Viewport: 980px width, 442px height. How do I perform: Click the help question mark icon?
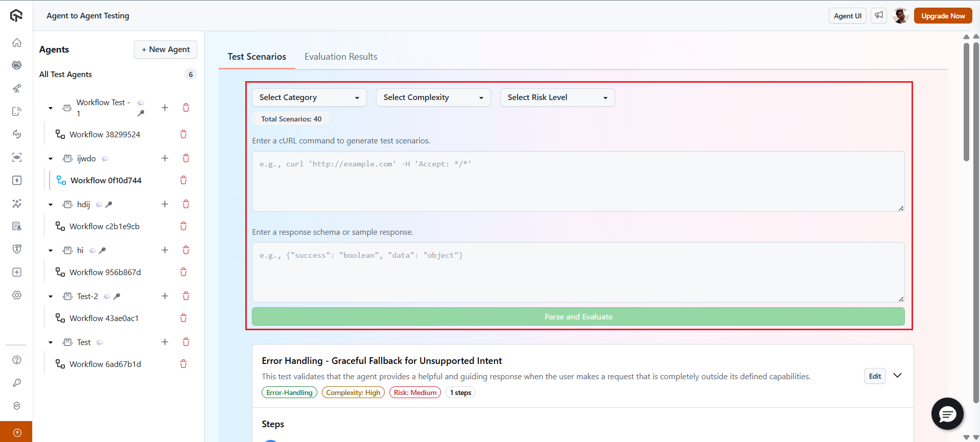17,360
